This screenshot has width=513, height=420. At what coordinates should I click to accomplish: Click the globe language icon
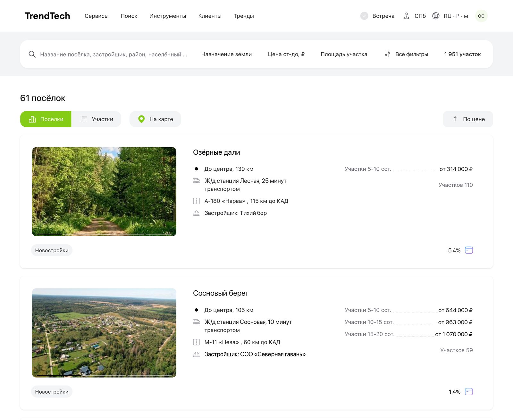tap(436, 16)
